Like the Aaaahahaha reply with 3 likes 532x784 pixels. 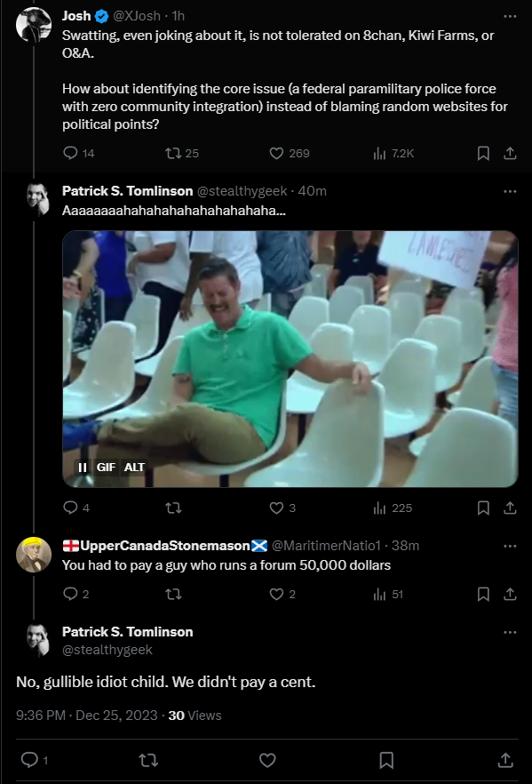pos(276,508)
